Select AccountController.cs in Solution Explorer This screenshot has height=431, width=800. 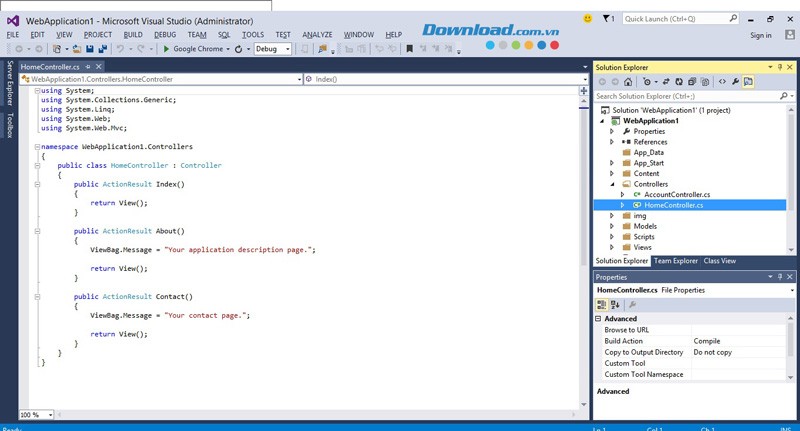pyautogui.click(x=677, y=195)
